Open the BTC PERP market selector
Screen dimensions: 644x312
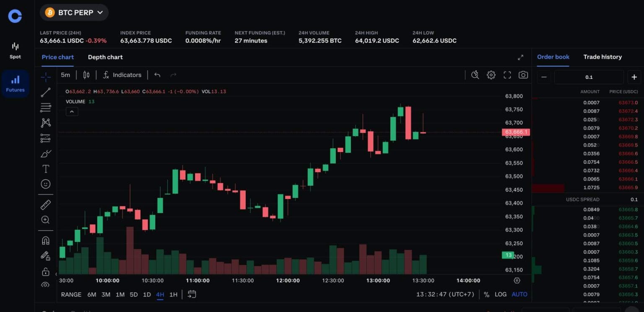point(74,12)
